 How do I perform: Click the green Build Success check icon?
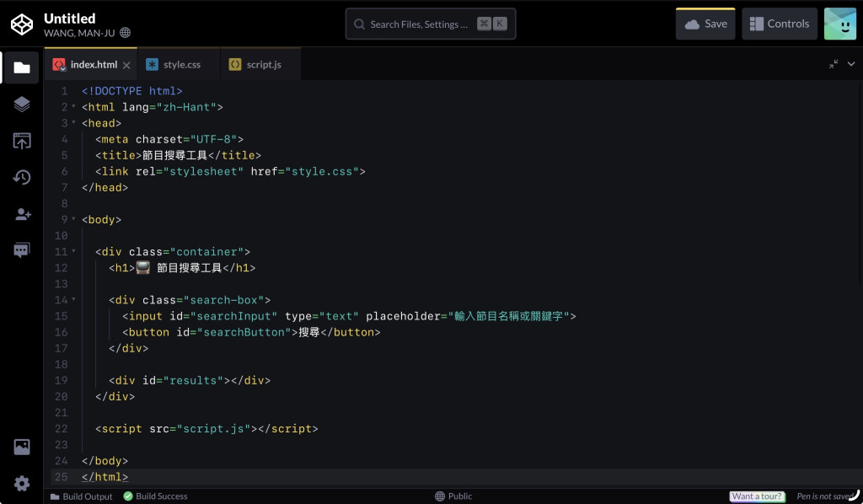point(128,496)
